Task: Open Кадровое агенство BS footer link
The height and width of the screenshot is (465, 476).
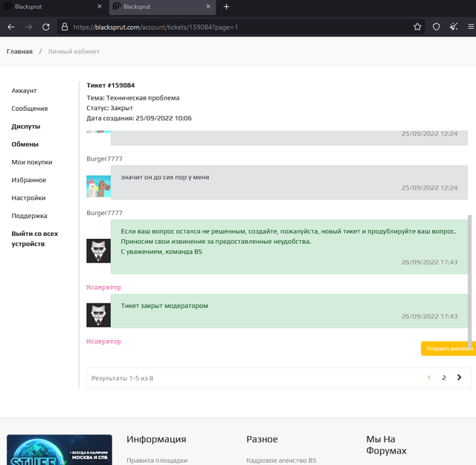Action: pos(281,461)
